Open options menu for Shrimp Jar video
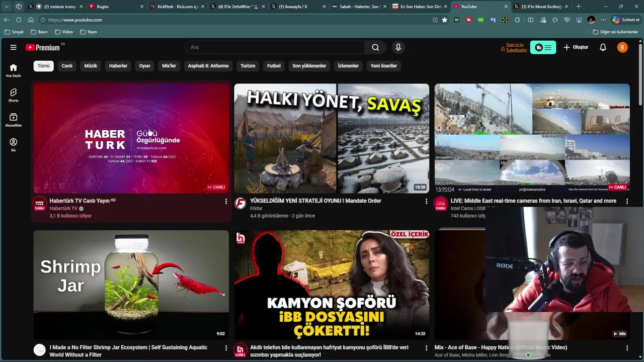 click(x=226, y=348)
